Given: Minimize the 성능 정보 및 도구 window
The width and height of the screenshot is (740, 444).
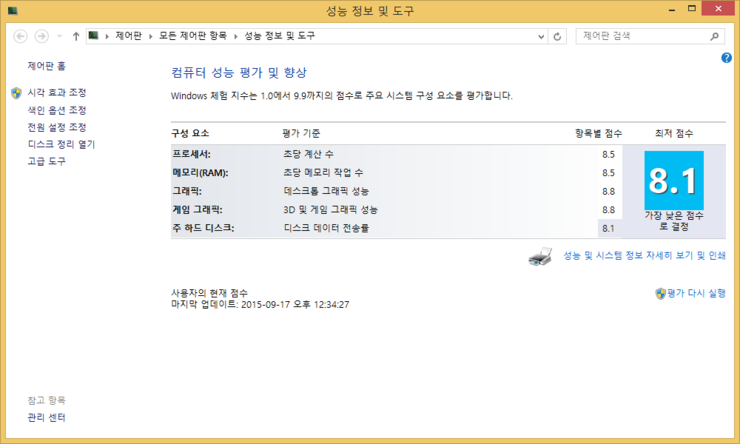Looking at the screenshot, I should 672,9.
